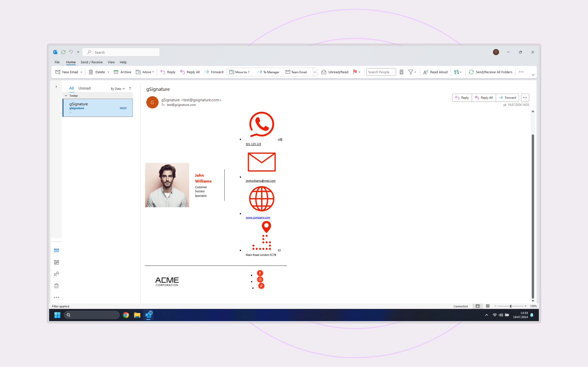Toggle Unread/Read status of message
Image resolution: width=588 pixels, height=367 pixels.
[335, 72]
